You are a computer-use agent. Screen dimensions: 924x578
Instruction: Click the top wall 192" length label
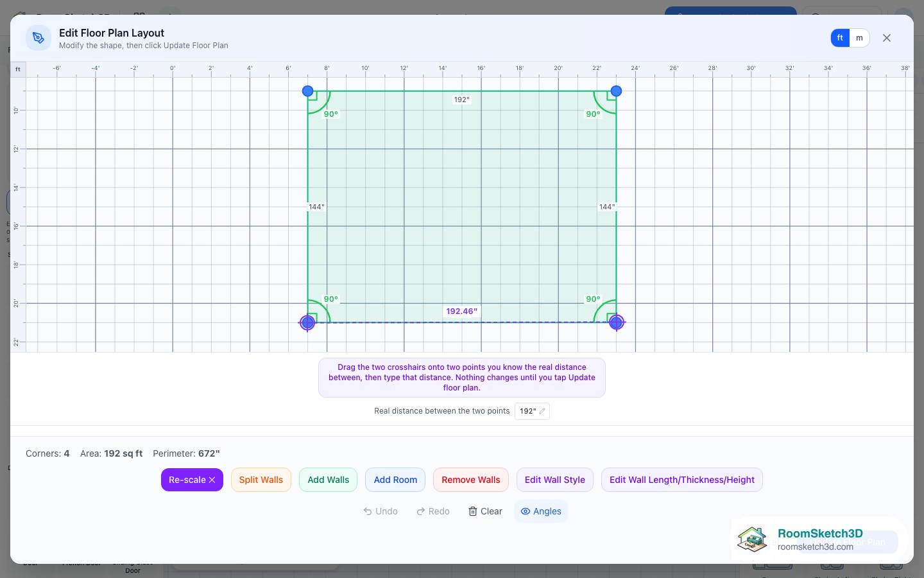click(x=462, y=100)
